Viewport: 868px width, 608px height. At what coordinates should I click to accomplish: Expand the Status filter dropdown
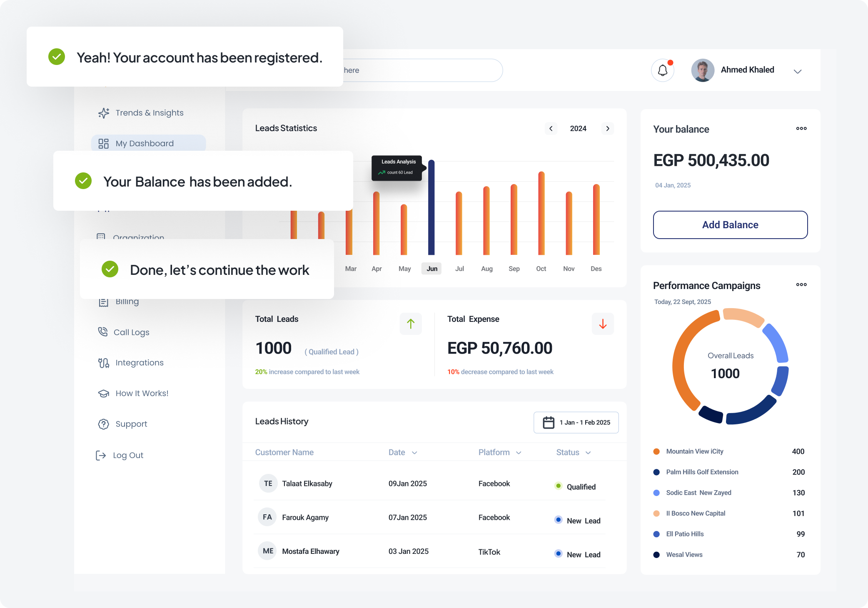pyautogui.click(x=588, y=452)
